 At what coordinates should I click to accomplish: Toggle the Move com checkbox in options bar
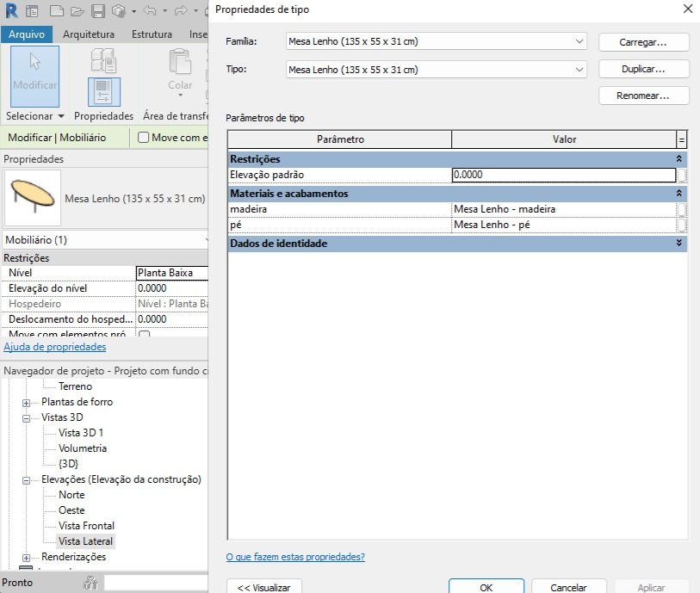click(143, 138)
